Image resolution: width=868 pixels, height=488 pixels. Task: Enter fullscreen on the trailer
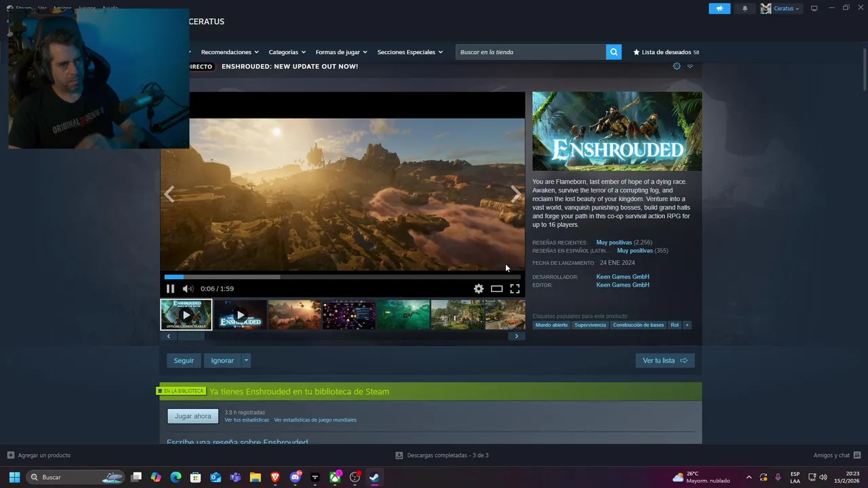[515, 289]
